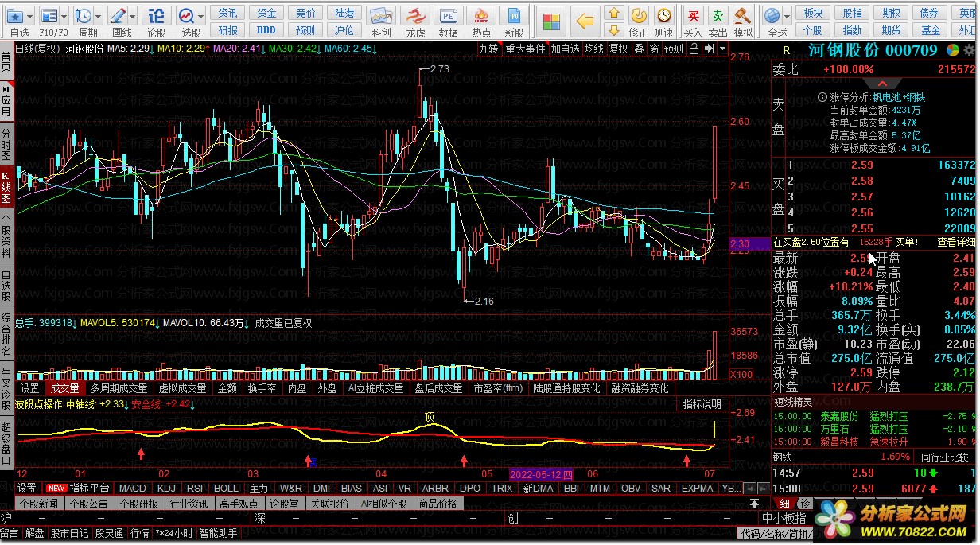This screenshot has width=980, height=545.
Task: Toggle 细 detail view at panel bottom
Action: tap(785, 504)
